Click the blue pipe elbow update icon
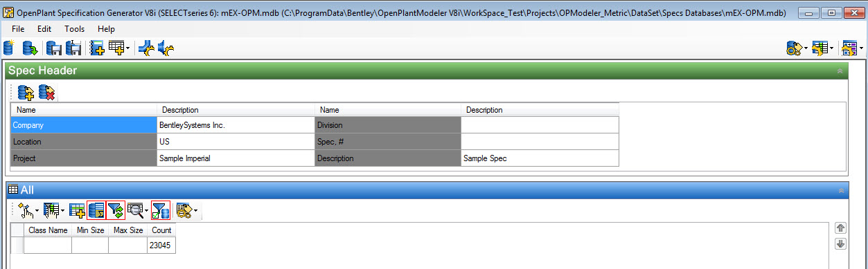This screenshot has height=269, width=868. pyautogui.click(x=145, y=48)
